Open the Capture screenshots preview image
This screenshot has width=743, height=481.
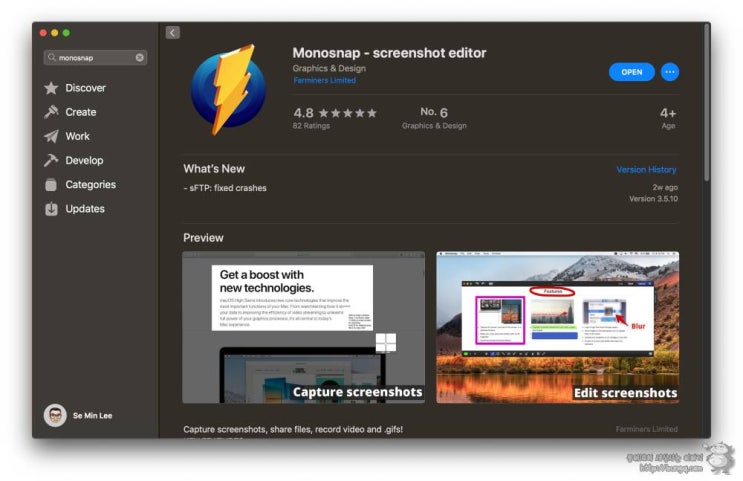(304, 327)
